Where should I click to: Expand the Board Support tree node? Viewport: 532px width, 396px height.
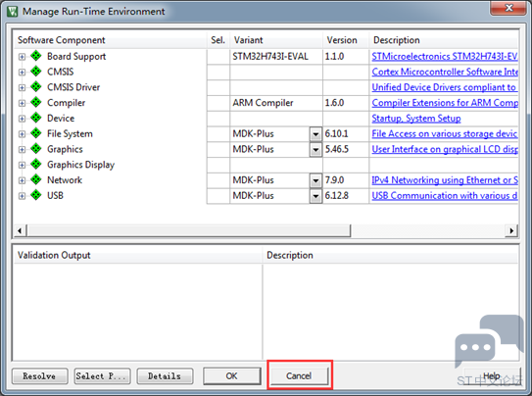tap(22, 57)
